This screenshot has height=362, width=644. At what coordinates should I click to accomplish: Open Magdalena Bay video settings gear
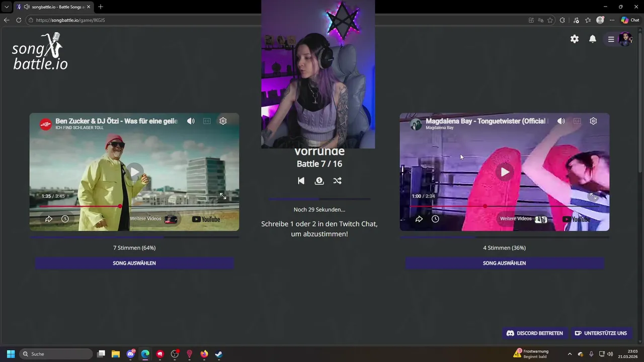[593, 121]
